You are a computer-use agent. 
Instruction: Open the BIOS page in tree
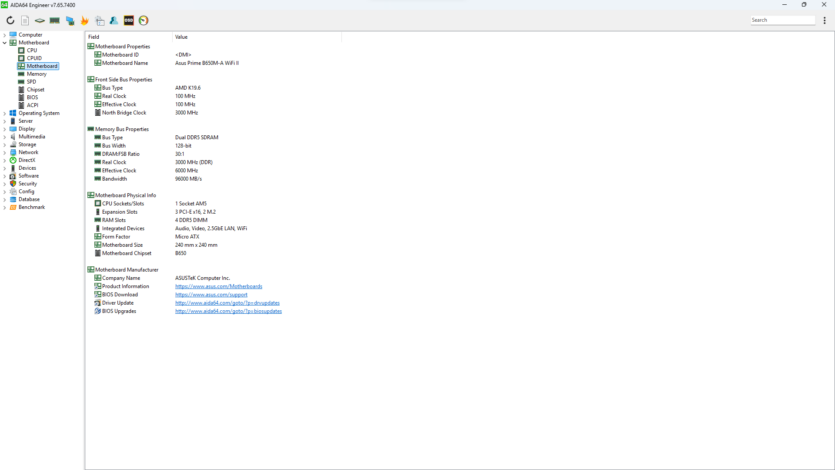[32, 97]
